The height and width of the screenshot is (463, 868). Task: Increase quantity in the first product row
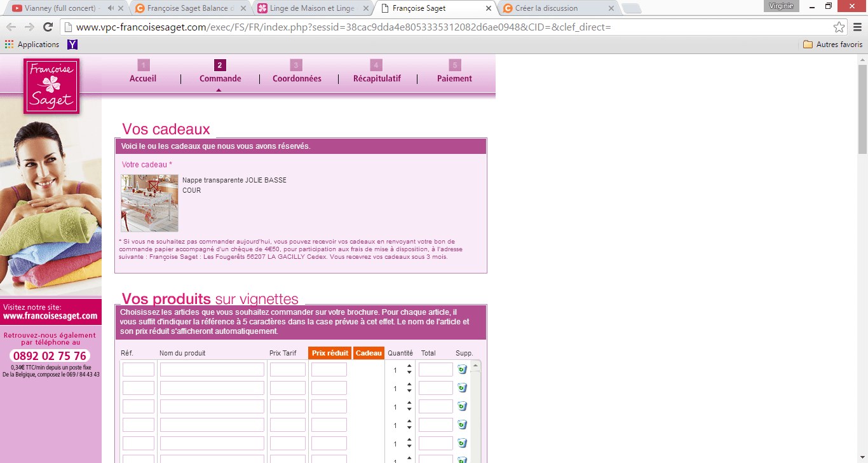pyautogui.click(x=409, y=366)
